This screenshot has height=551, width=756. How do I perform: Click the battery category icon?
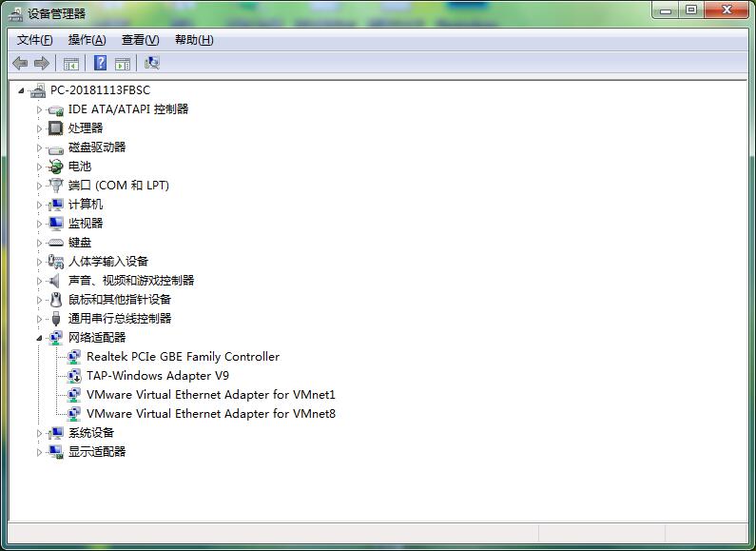coord(56,167)
